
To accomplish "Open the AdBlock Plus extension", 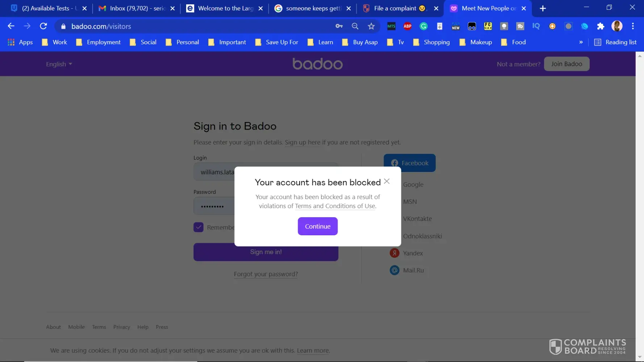I will 407,26.
